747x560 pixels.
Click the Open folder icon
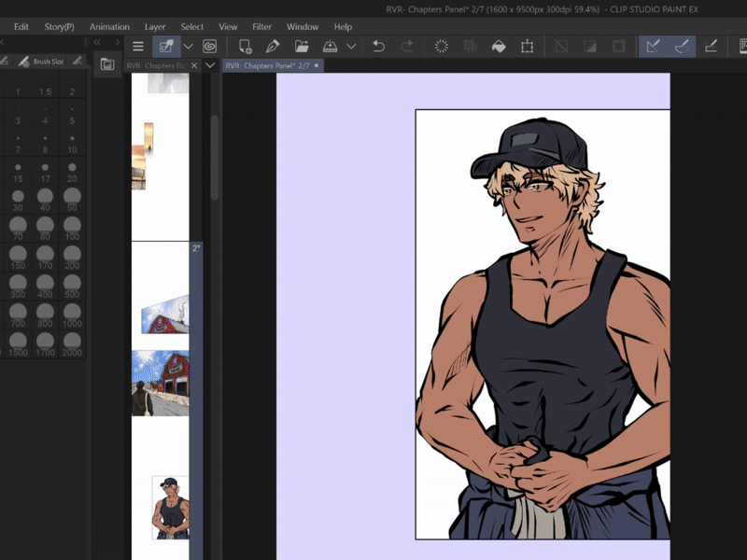[302, 46]
